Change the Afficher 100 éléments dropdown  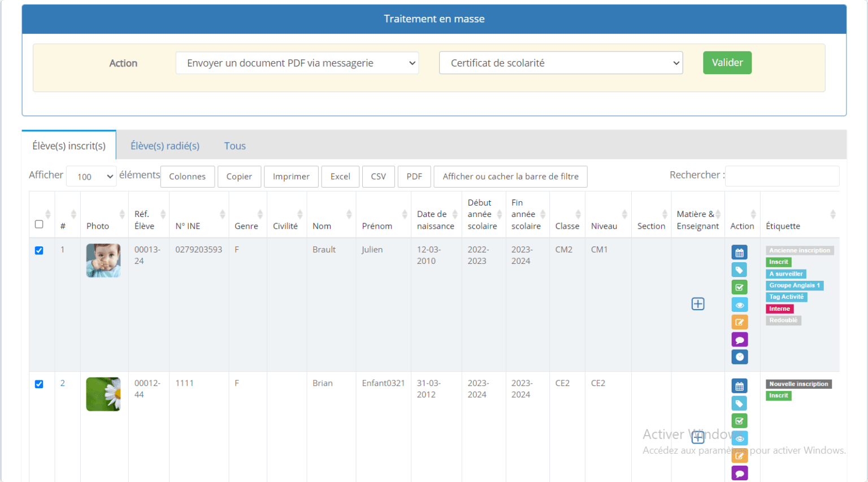(x=92, y=176)
